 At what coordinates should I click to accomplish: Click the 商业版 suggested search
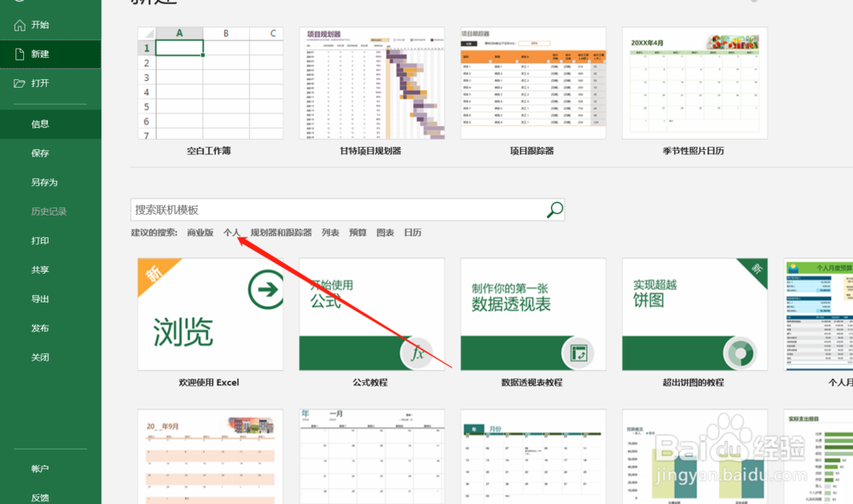(200, 233)
